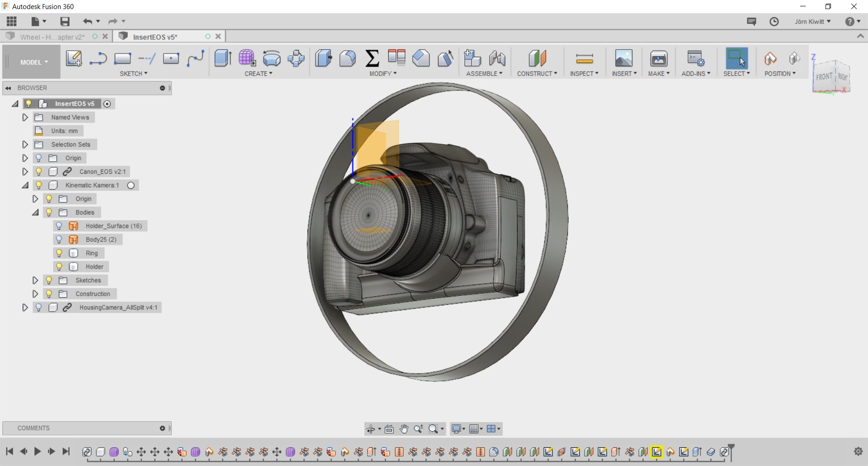Click the Measure ruler icon
The image size is (868, 466).
[584, 59]
